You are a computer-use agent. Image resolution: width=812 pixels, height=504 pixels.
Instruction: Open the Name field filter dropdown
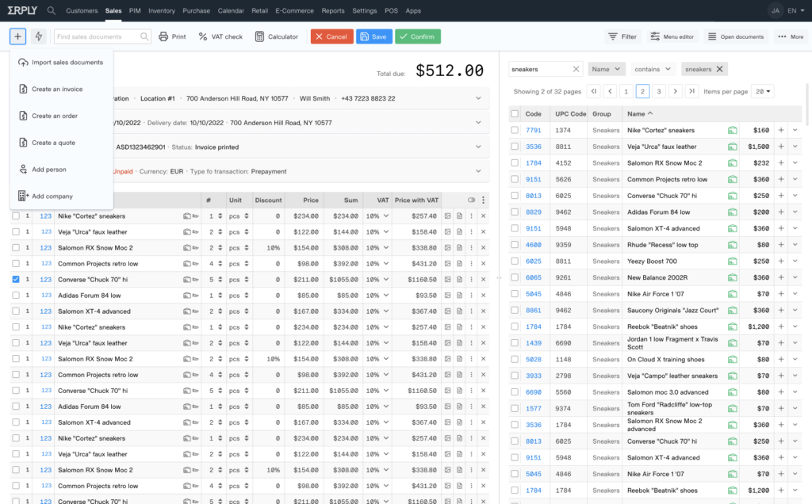click(607, 69)
